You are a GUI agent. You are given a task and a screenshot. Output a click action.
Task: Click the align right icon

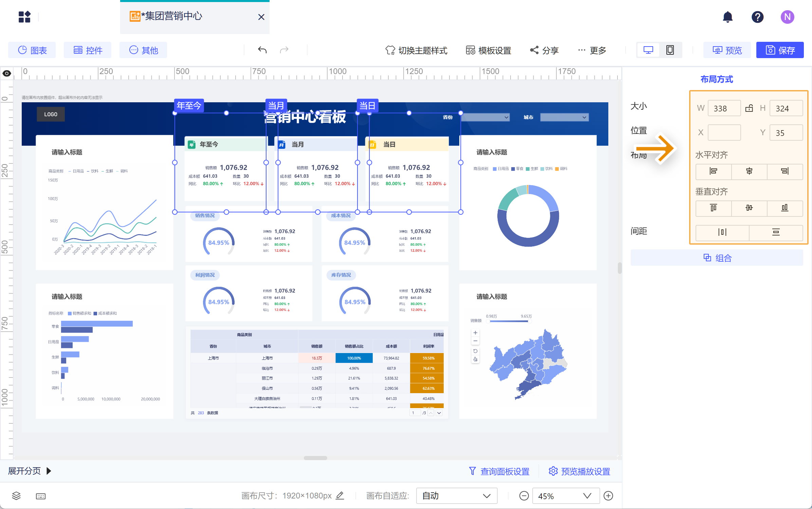[x=785, y=171]
